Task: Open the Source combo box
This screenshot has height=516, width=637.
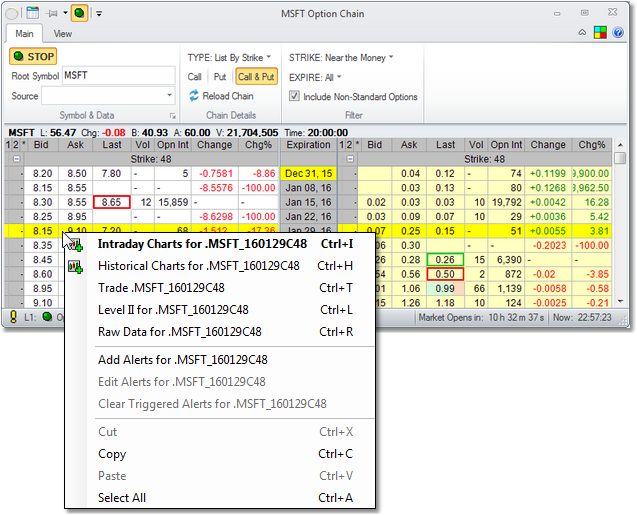Action: click(x=108, y=96)
